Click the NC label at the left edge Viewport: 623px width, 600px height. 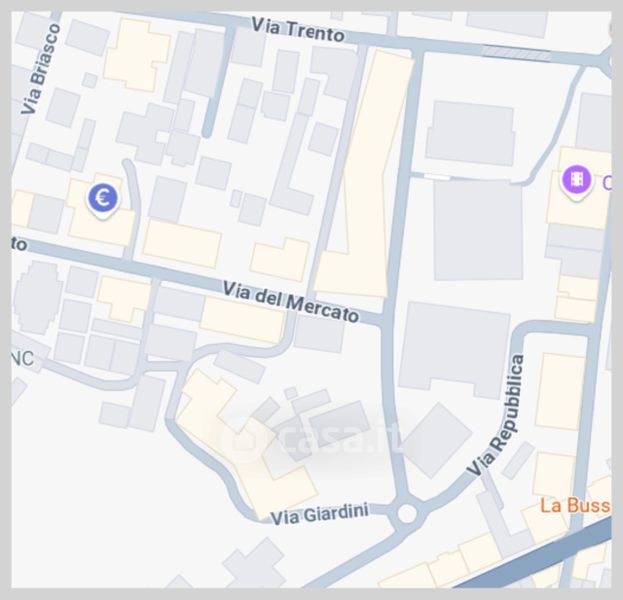click(22, 359)
